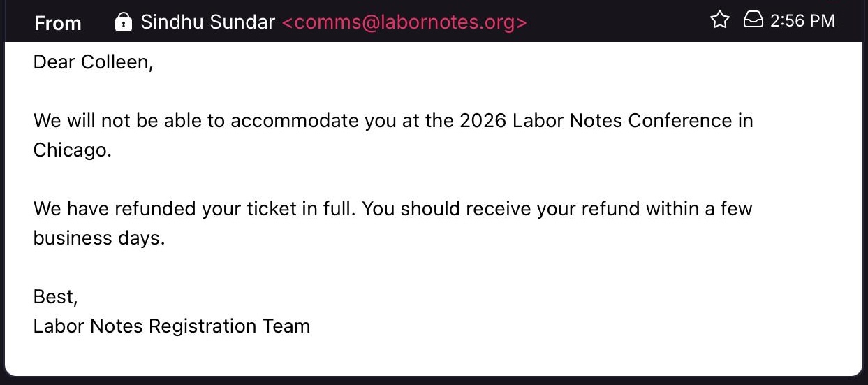Click the inbox folder icon
This screenshot has width=868, height=385.
coord(753,20)
